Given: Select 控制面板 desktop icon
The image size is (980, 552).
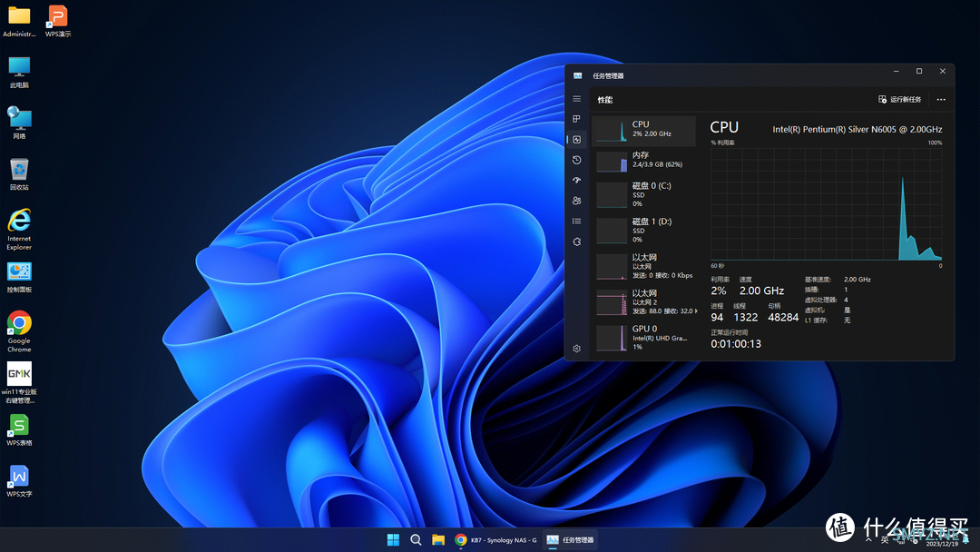Looking at the screenshot, I should coord(19,277).
